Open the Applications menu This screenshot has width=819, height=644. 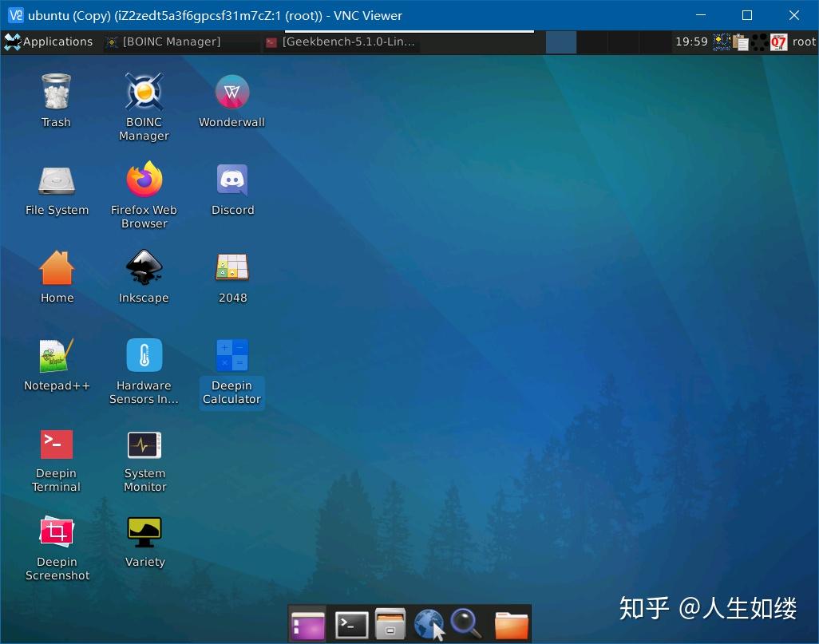coord(48,41)
